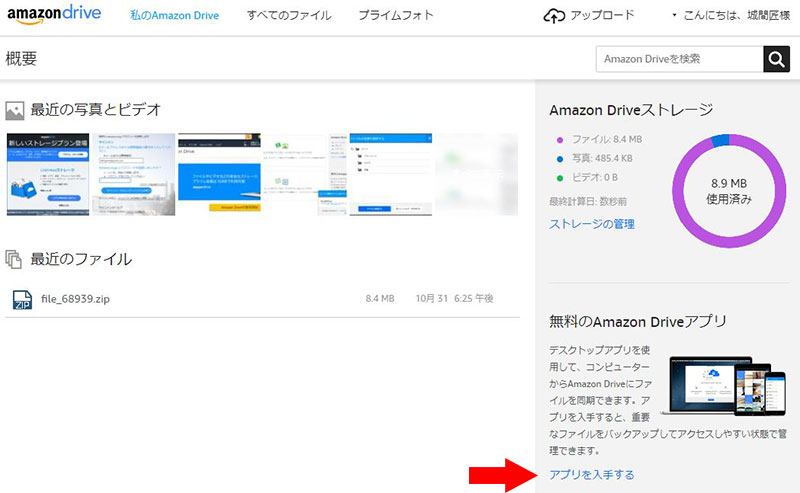Viewport: 800px width, 493px height.
Task: Click the 8.4 MB file size
Action: [x=380, y=299]
